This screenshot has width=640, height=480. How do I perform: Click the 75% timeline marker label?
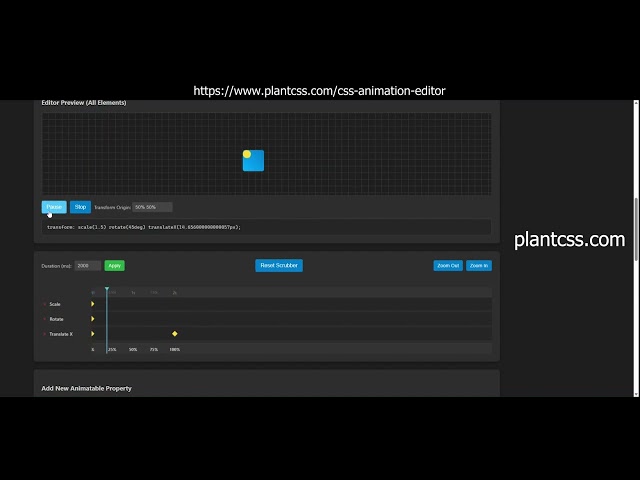154,349
